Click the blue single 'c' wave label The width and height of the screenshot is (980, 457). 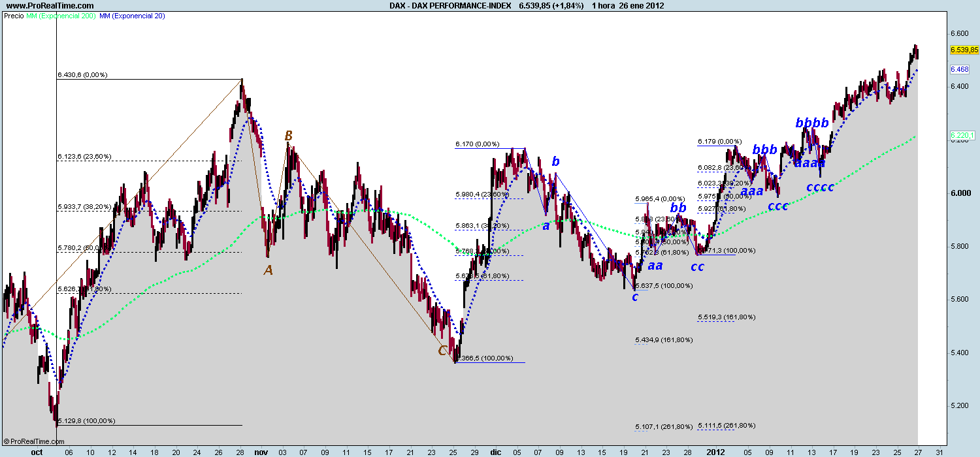click(x=634, y=297)
